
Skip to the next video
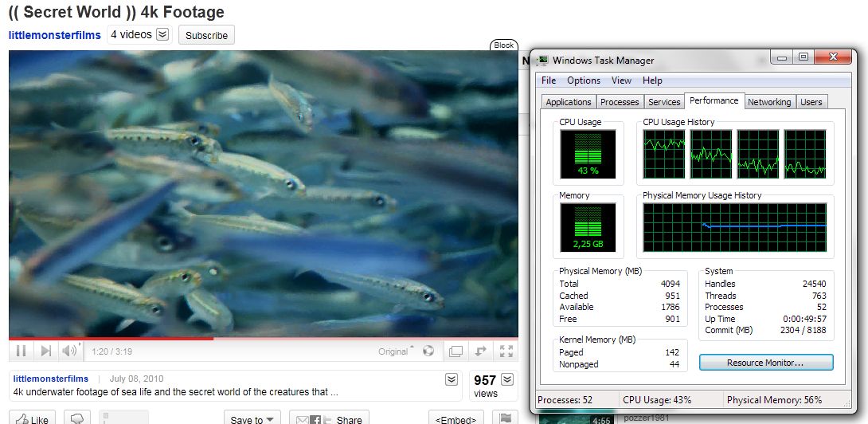click(45, 351)
